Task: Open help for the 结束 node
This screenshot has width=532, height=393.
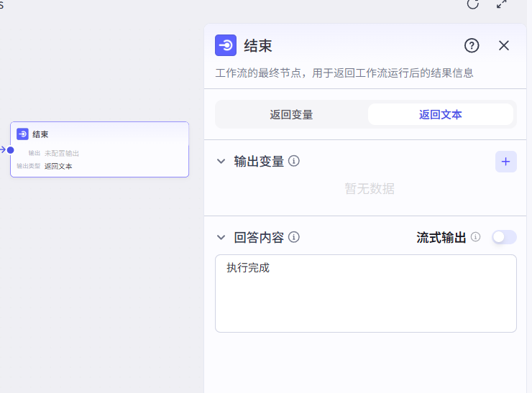Action: 472,46
